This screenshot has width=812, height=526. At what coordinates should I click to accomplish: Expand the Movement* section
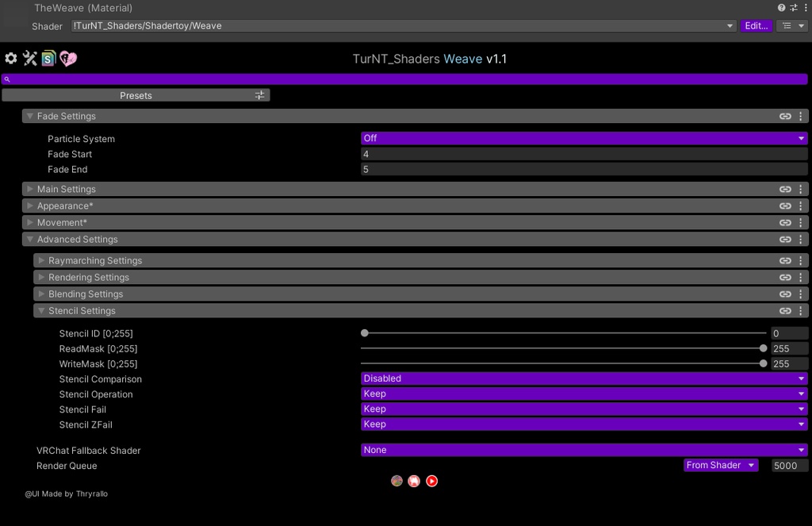[x=30, y=222]
